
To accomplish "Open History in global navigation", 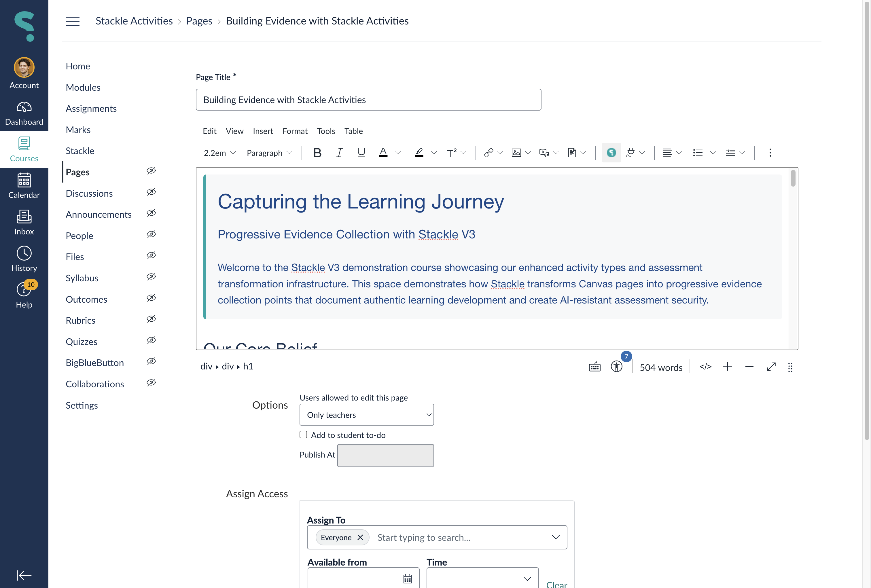I will coord(24,259).
